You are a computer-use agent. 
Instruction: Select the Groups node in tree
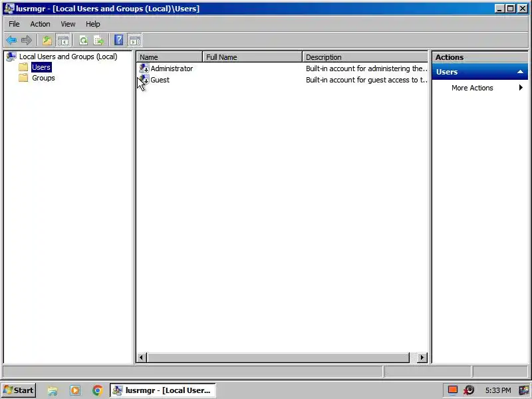point(43,78)
